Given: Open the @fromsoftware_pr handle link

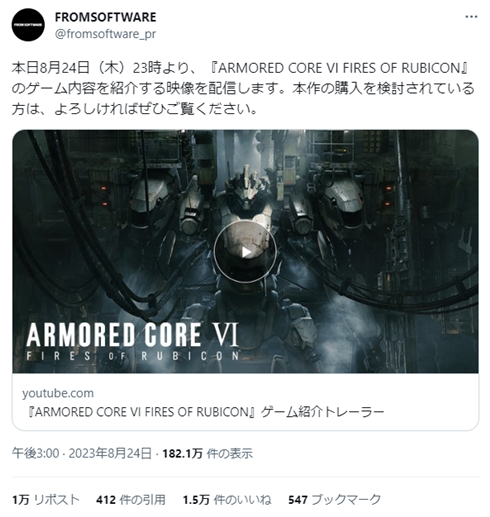Looking at the screenshot, I should click(x=105, y=34).
